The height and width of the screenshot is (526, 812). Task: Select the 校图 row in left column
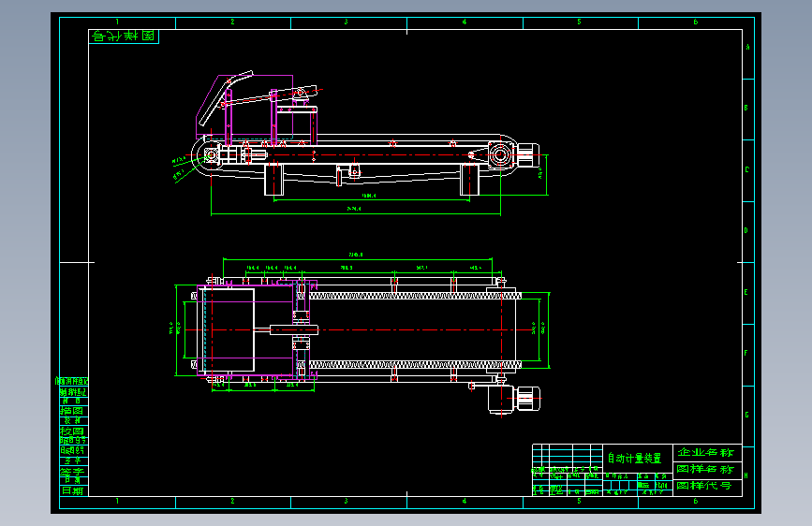[x=74, y=431]
